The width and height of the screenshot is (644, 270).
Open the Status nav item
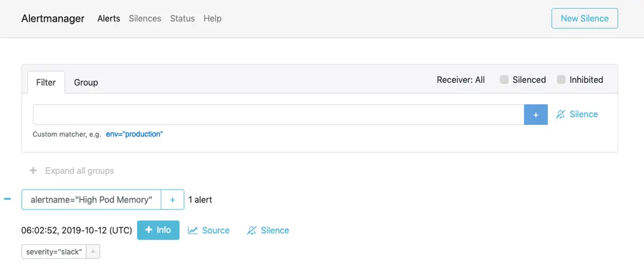click(182, 19)
